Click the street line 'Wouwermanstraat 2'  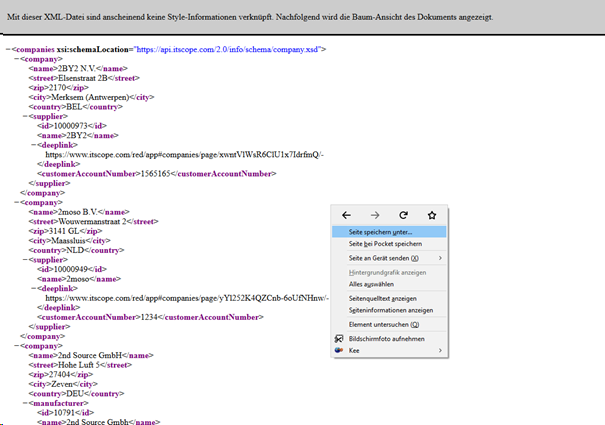point(93,222)
